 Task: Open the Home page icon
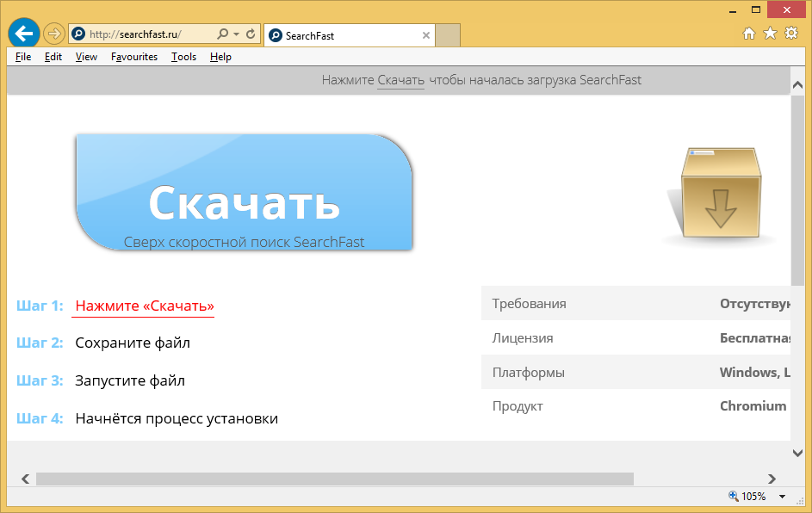(x=749, y=34)
